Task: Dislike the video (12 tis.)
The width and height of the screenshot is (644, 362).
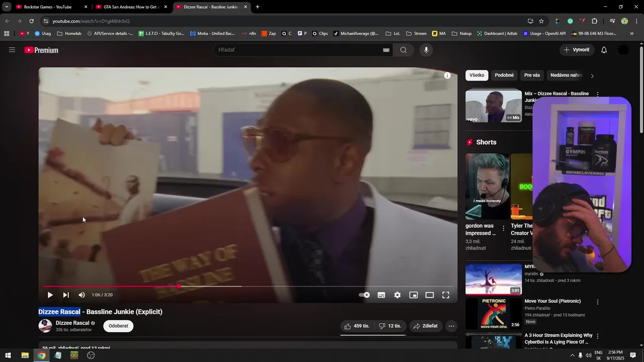Action: 390,326
